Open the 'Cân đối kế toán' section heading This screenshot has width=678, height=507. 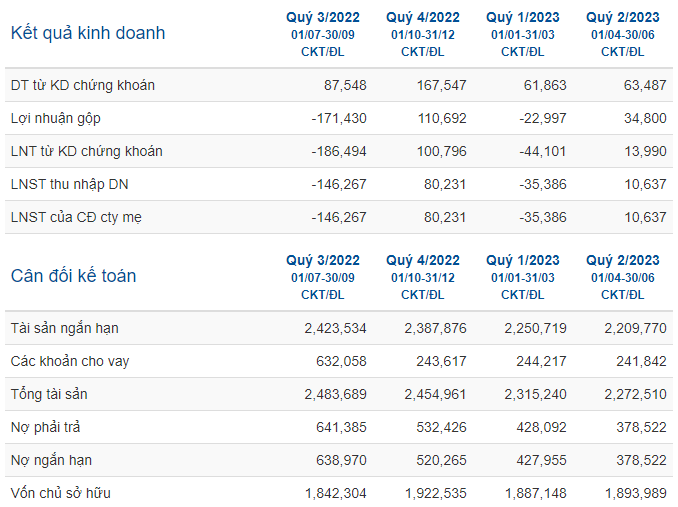point(74,276)
